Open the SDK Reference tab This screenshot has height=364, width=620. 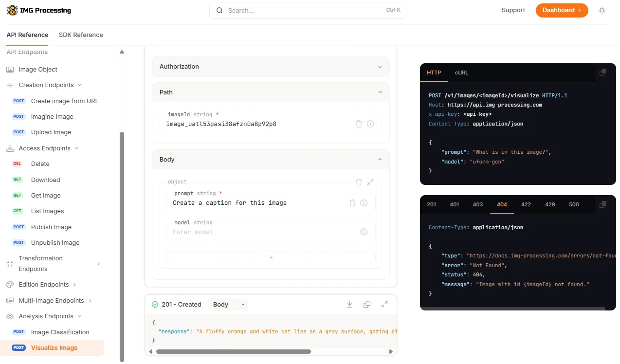pyautogui.click(x=81, y=35)
